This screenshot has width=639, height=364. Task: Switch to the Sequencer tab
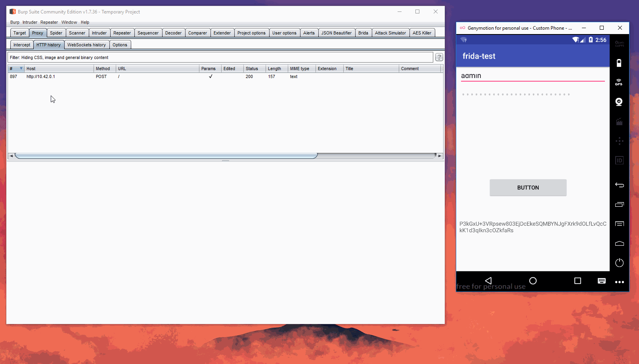click(148, 33)
